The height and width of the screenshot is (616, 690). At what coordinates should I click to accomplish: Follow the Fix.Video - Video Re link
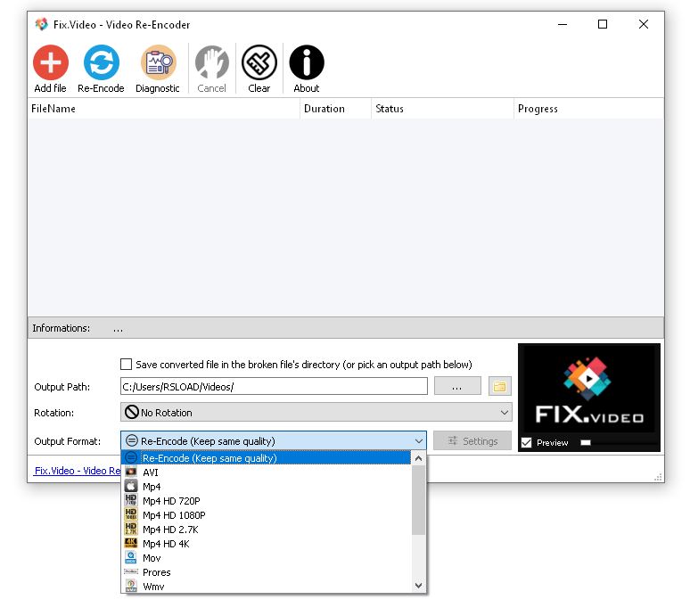(77, 471)
